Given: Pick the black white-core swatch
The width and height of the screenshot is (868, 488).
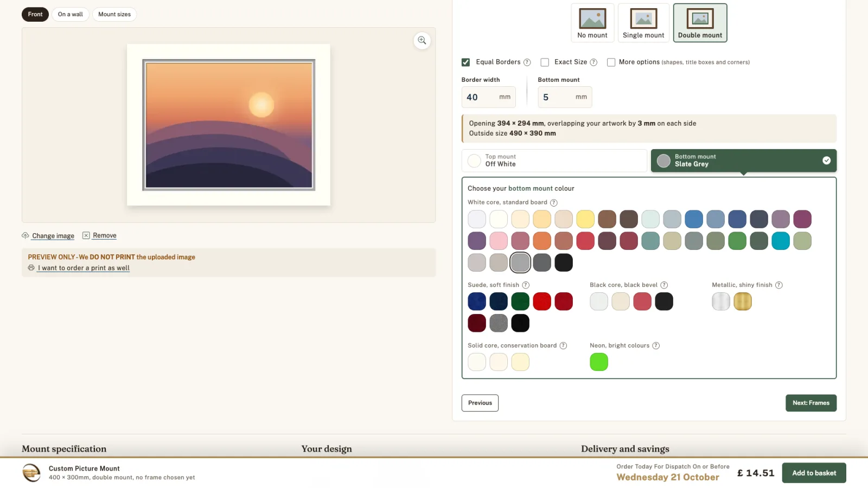Looking at the screenshot, I should coord(564,262).
